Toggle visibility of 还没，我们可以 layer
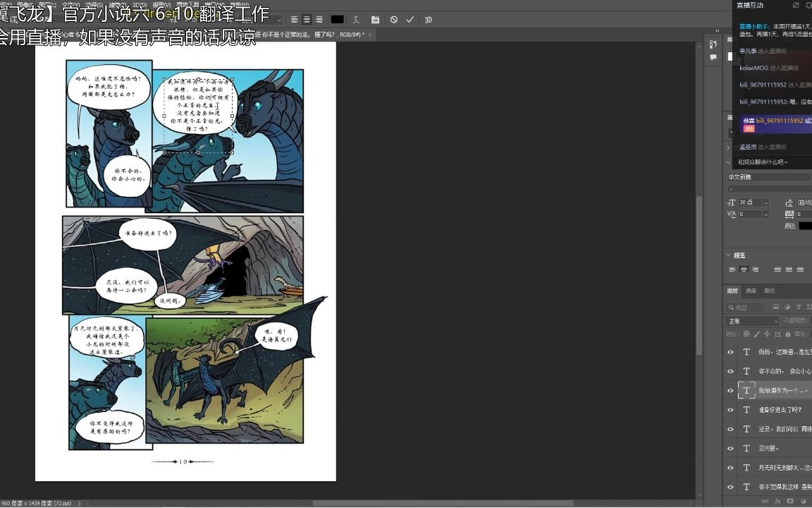The image size is (812, 508). [x=731, y=429]
